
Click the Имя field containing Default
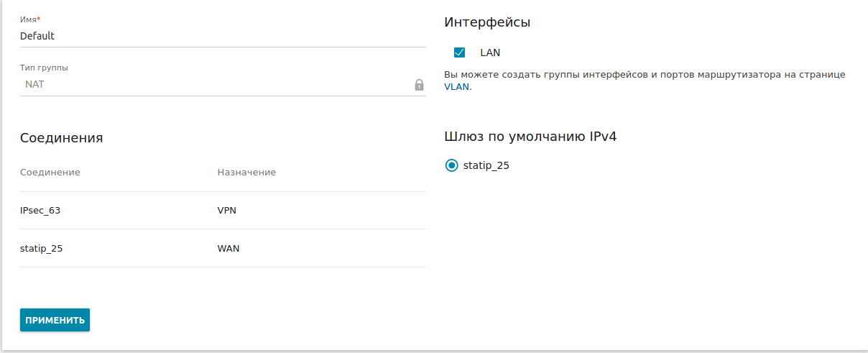216,36
